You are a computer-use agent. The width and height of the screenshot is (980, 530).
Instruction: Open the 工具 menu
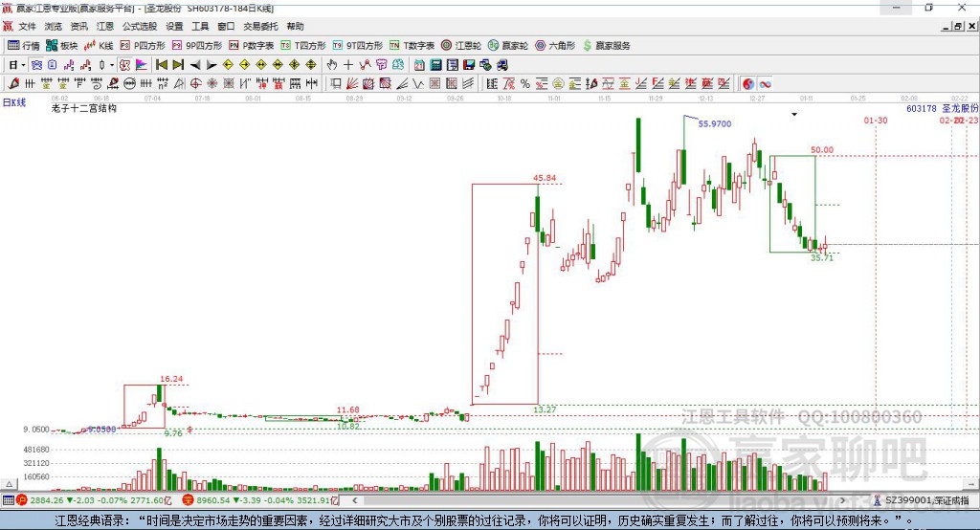[200, 26]
